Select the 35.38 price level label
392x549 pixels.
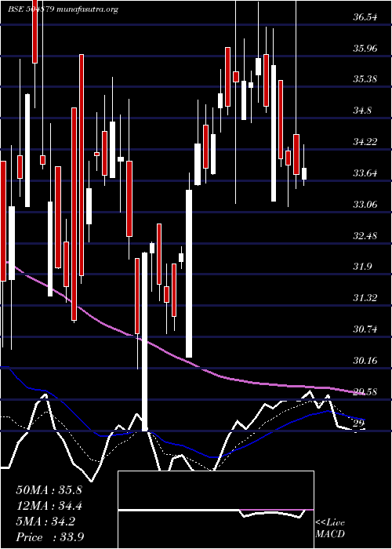(365, 79)
